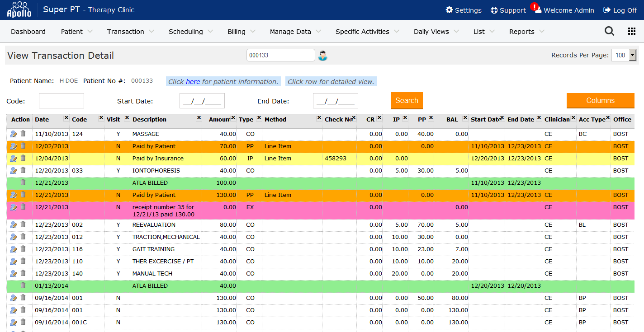
Task: Click the 'here' patient information link
Action: coord(193,82)
